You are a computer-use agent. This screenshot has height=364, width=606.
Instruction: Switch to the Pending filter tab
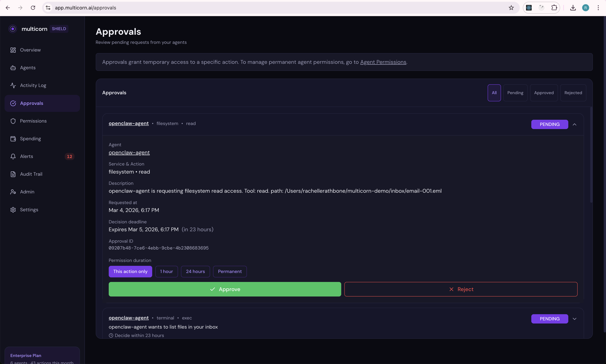pos(515,93)
